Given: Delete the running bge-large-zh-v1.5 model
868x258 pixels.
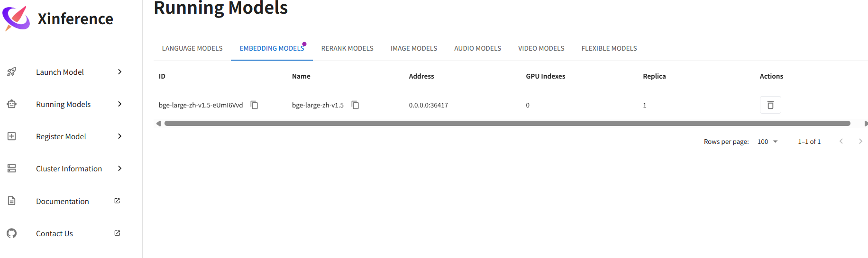Looking at the screenshot, I should (770, 105).
